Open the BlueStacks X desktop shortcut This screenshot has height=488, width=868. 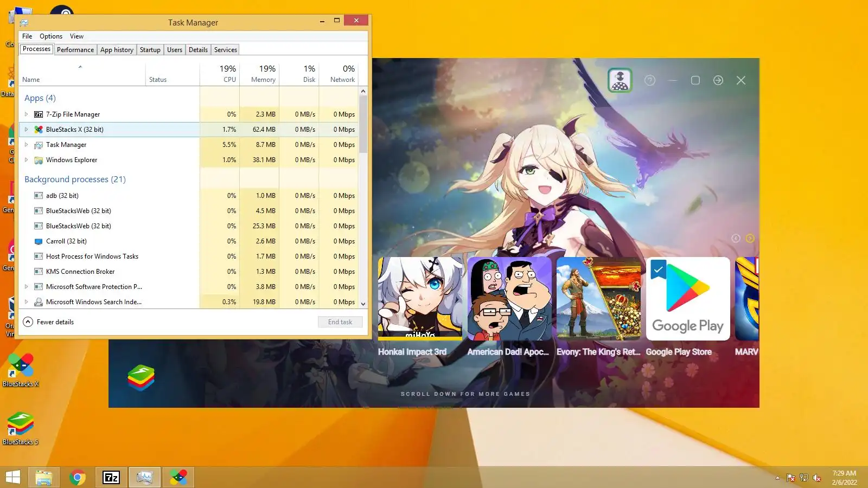21,370
